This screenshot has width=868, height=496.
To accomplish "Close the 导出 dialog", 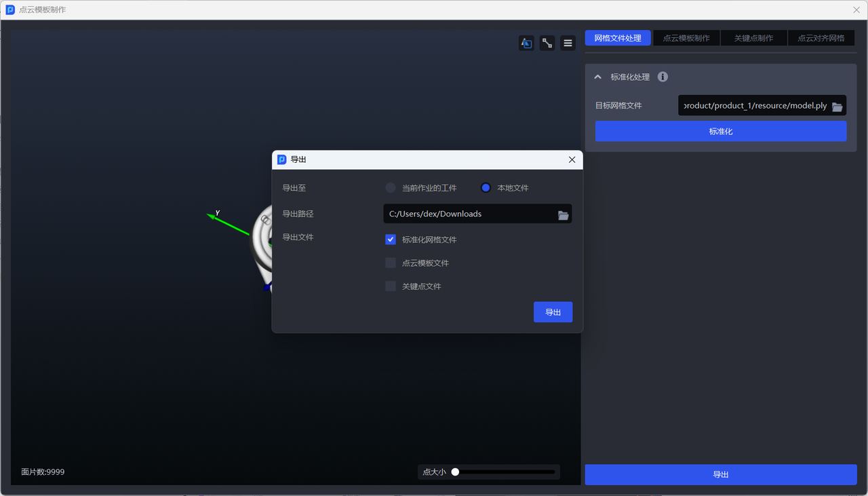I will (x=572, y=159).
